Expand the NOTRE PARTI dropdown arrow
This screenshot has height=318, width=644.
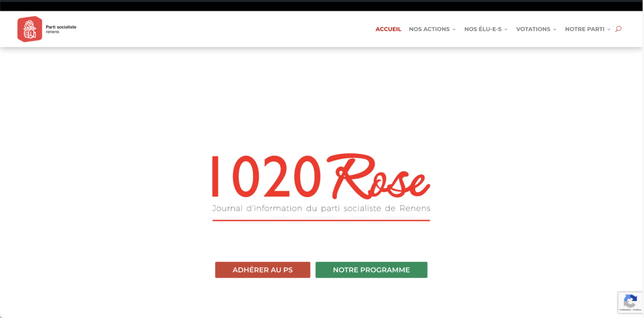[x=609, y=30]
